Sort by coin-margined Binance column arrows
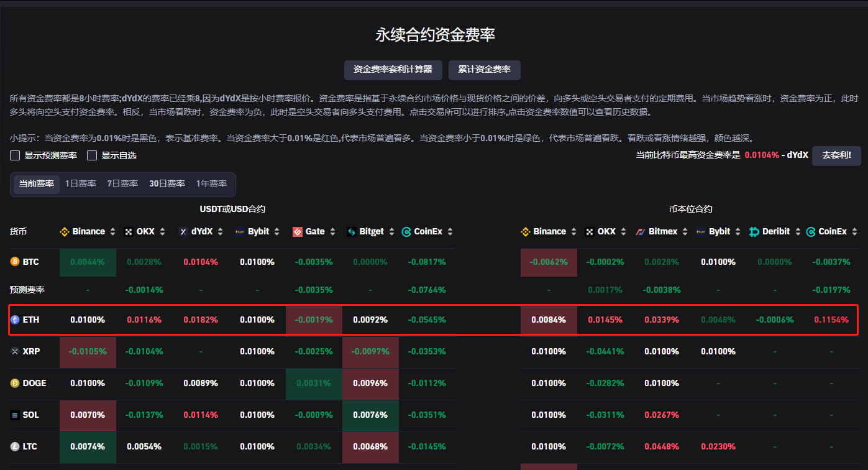Image resolution: width=868 pixels, height=470 pixels. pyautogui.click(x=573, y=232)
